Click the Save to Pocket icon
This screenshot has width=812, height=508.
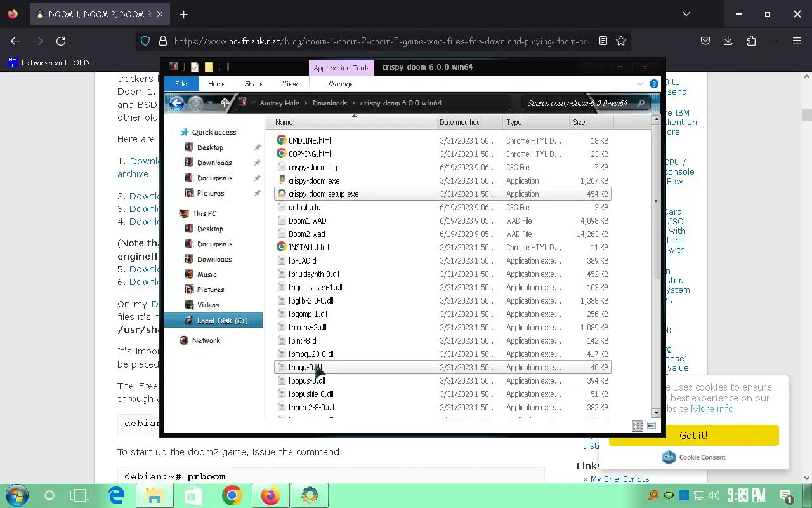click(705, 41)
